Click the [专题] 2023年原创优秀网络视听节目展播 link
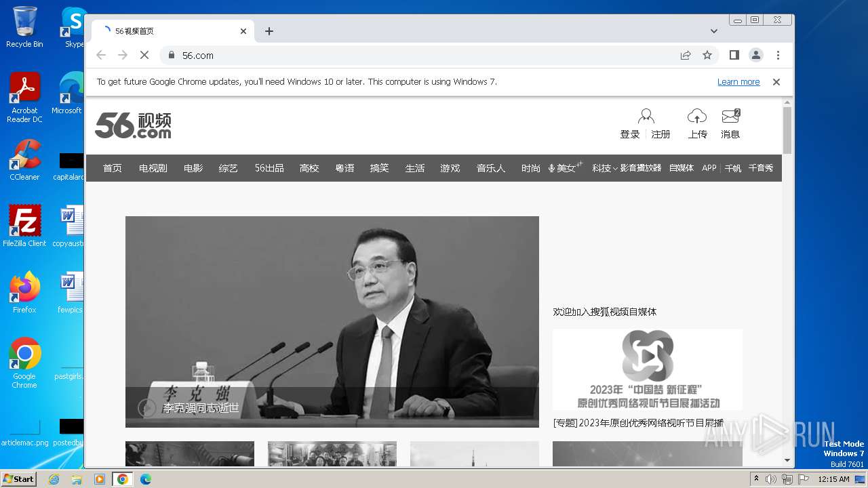 tap(638, 423)
